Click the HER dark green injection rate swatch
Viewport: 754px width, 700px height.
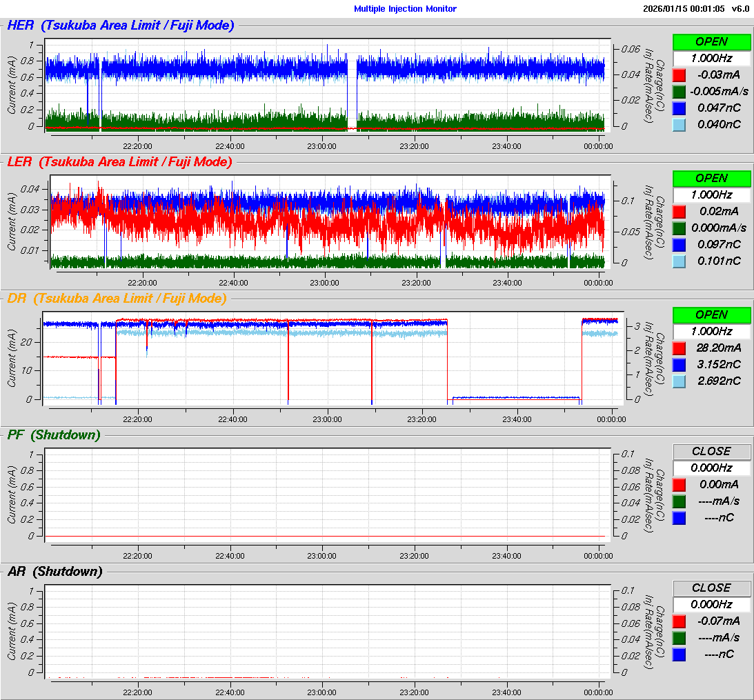(x=679, y=91)
